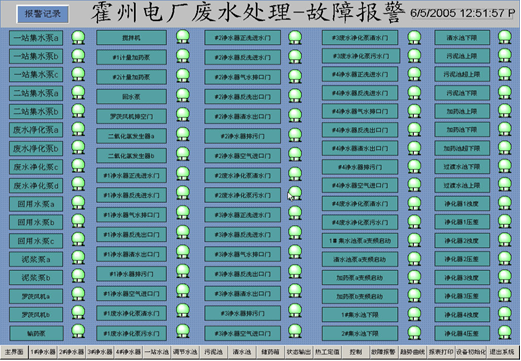Click the lamp next to 过滤水池下限
Image resolution: width=521 pixels, height=361 pixels.
point(505,166)
